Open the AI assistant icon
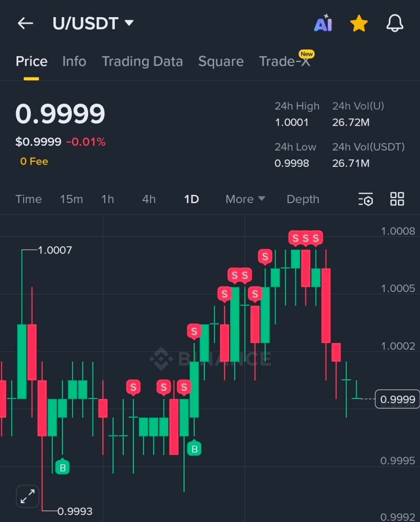420x522 pixels. (323, 24)
